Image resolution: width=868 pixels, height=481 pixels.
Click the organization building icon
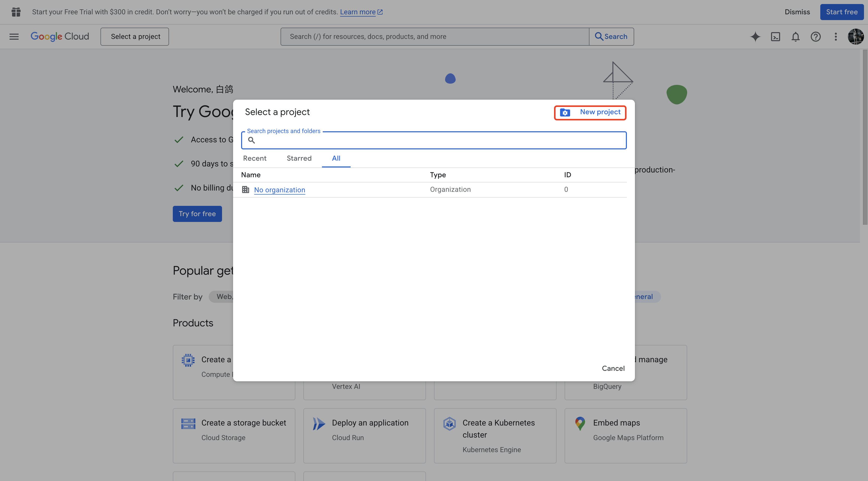click(x=245, y=190)
